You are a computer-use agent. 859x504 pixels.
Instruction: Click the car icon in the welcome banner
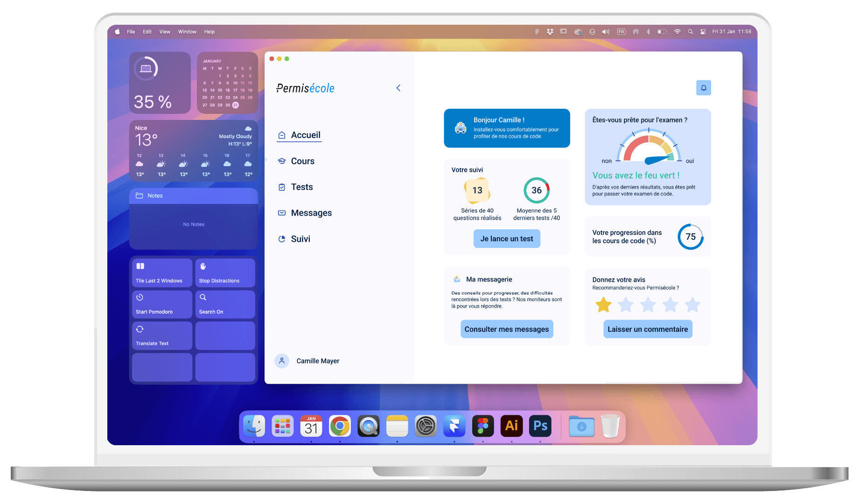pos(461,128)
